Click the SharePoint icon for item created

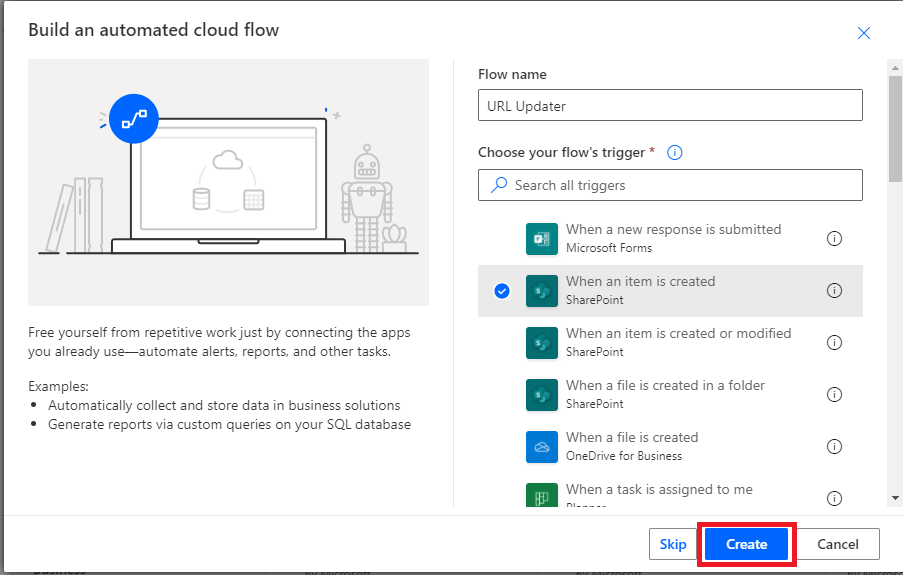point(541,291)
